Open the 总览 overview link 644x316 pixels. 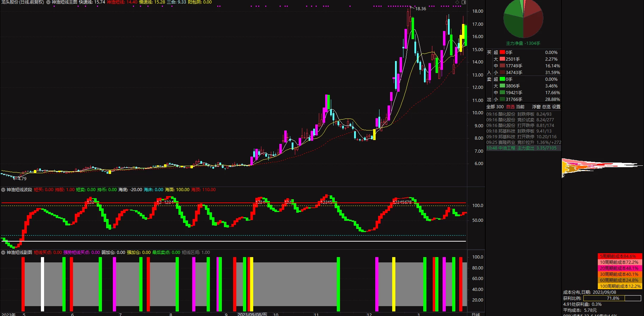pos(546,107)
